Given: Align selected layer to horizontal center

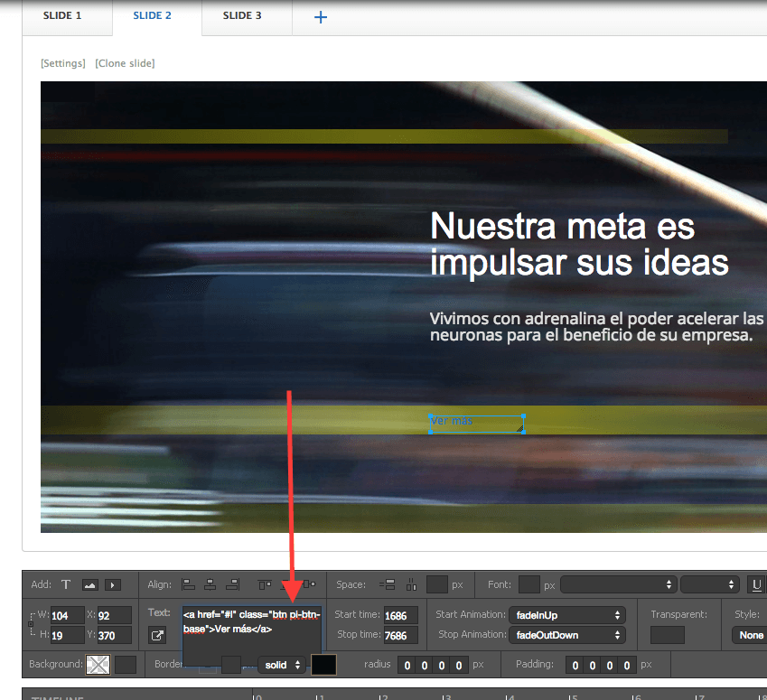Looking at the screenshot, I should [210, 584].
